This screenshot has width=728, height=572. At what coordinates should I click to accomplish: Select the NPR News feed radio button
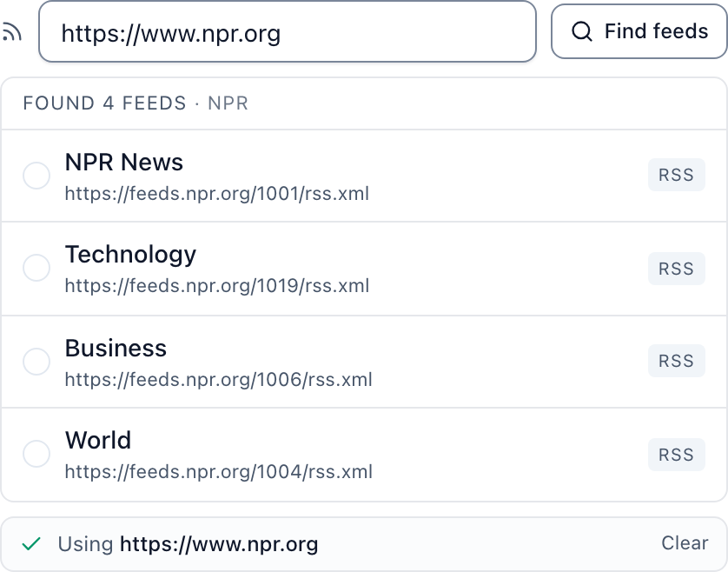[x=36, y=176]
